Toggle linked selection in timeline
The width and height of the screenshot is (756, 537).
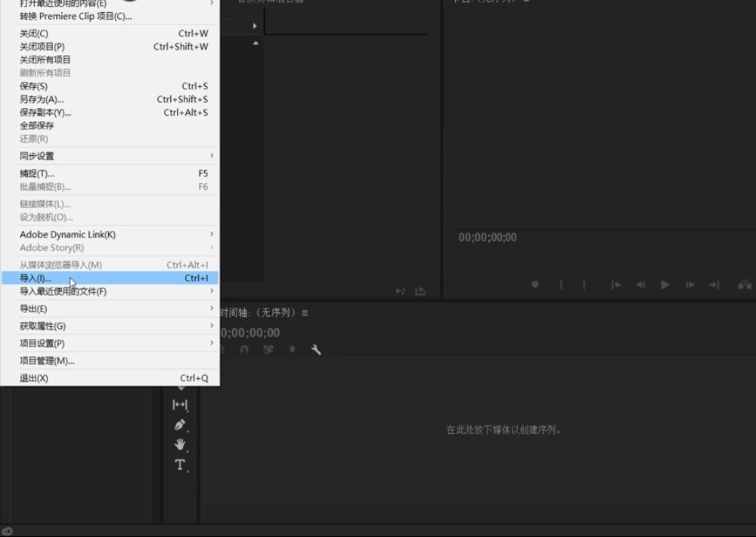coord(268,349)
